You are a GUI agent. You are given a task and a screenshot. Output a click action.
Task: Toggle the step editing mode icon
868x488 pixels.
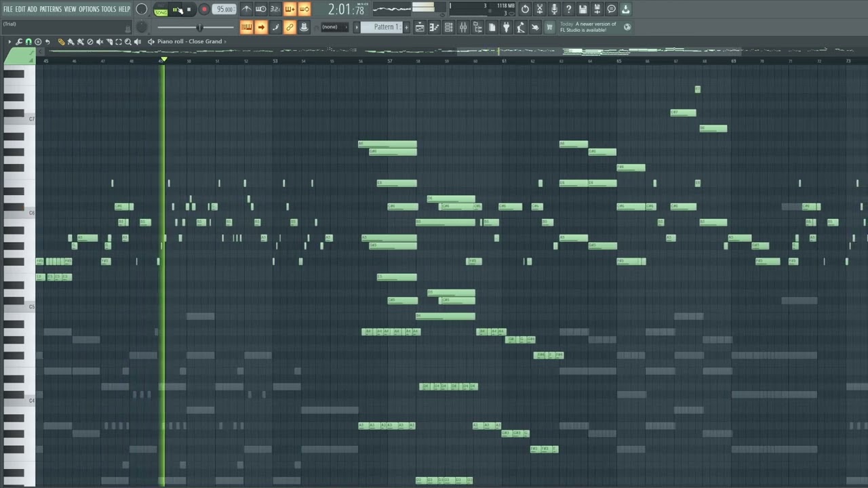(275, 27)
